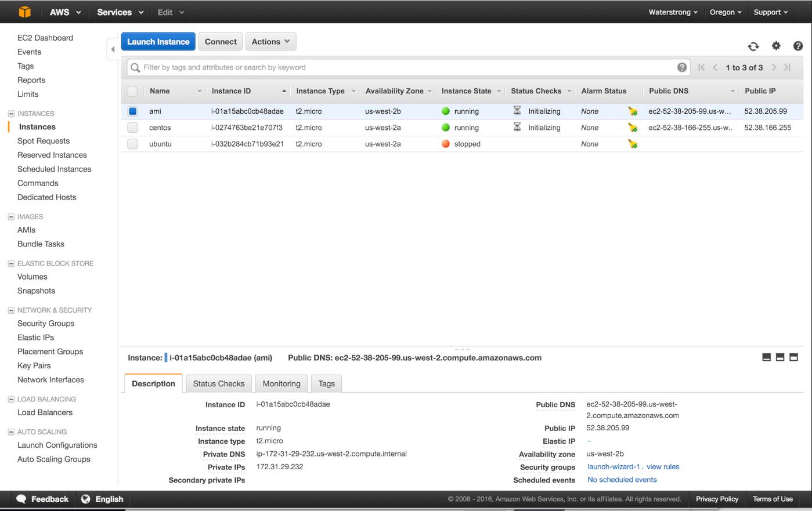Click the search filter help icon
The height and width of the screenshot is (511, 812).
682,67
